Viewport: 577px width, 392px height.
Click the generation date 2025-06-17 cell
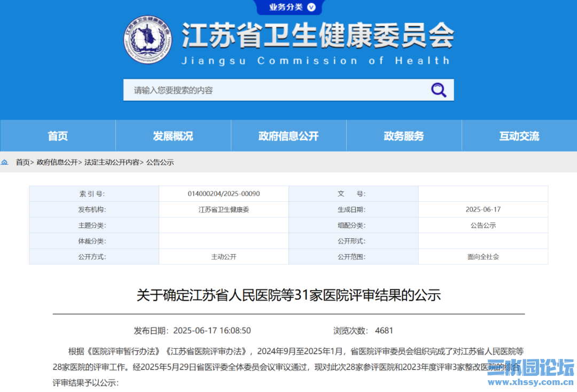(x=483, y=209)
